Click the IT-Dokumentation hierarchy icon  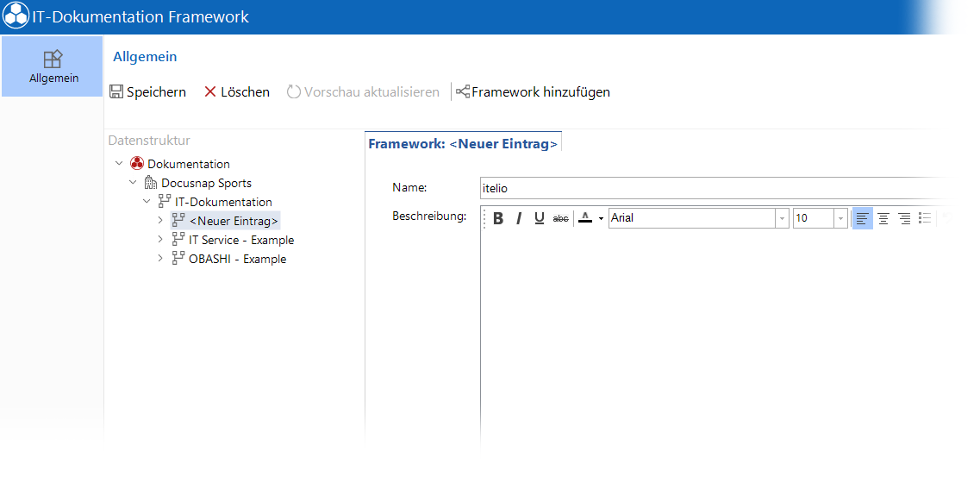[165, 202]
